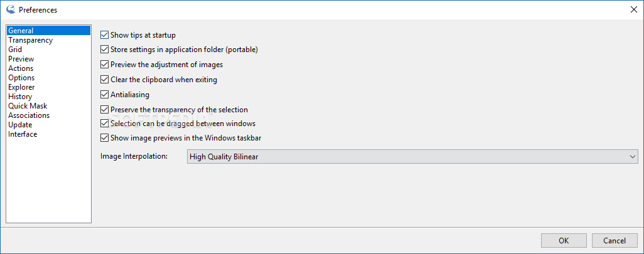Show the History settings
This screenshot has height=254, width=644.
48,97
